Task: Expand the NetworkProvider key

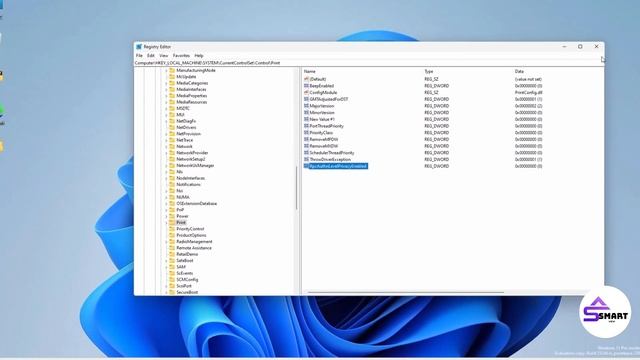Action: pos(166,153)
